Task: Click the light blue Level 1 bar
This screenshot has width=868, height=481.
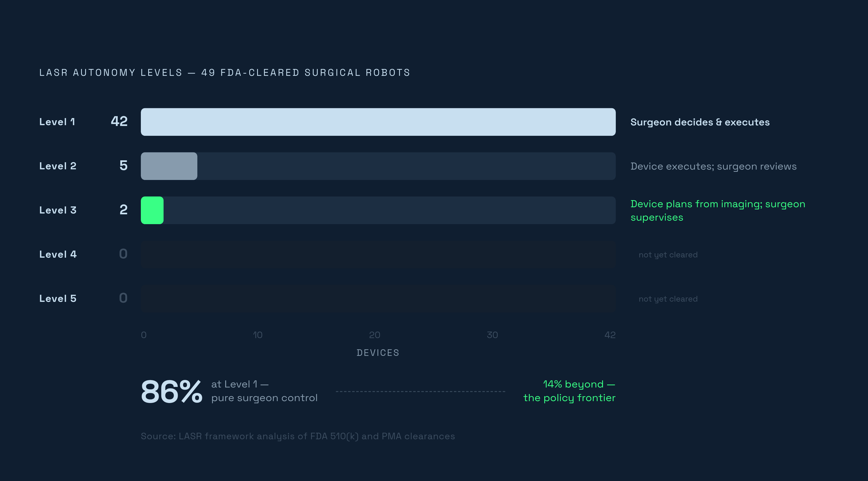Action: click(378, 122)
